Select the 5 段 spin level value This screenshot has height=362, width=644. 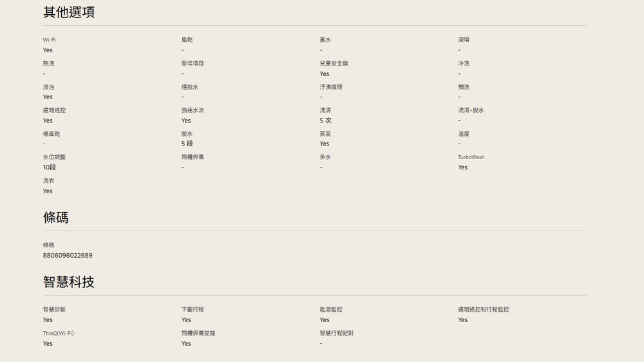187,144
